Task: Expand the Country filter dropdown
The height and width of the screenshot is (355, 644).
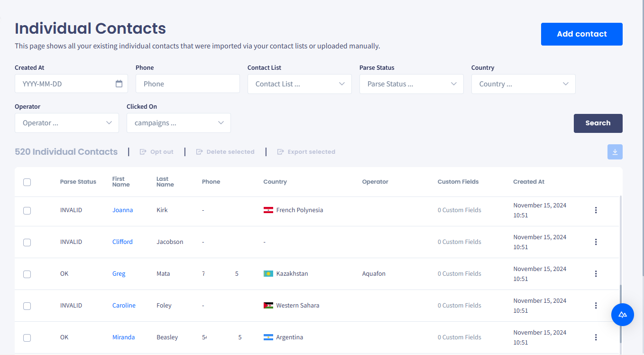Action: tap(524, 84)
